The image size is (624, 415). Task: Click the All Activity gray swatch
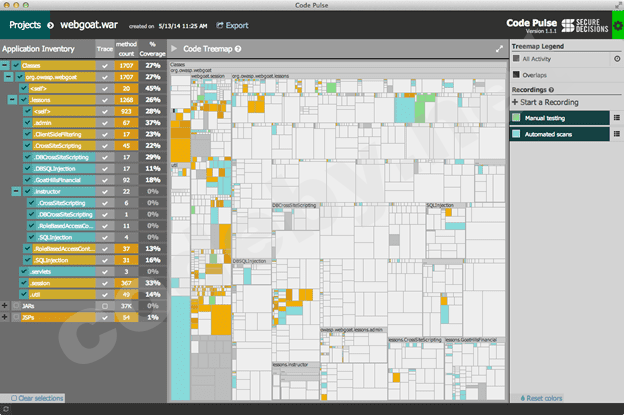(x=516, y=58)
